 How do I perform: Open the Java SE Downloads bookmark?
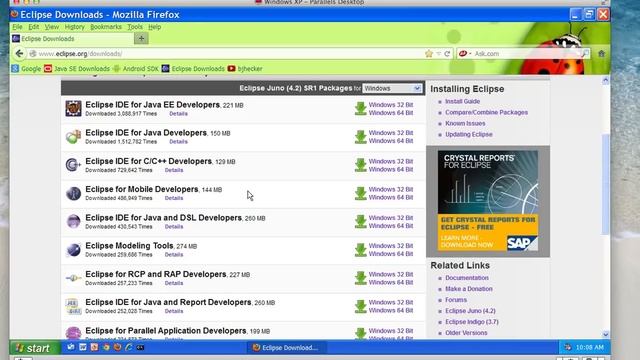[x=77, y=69]
